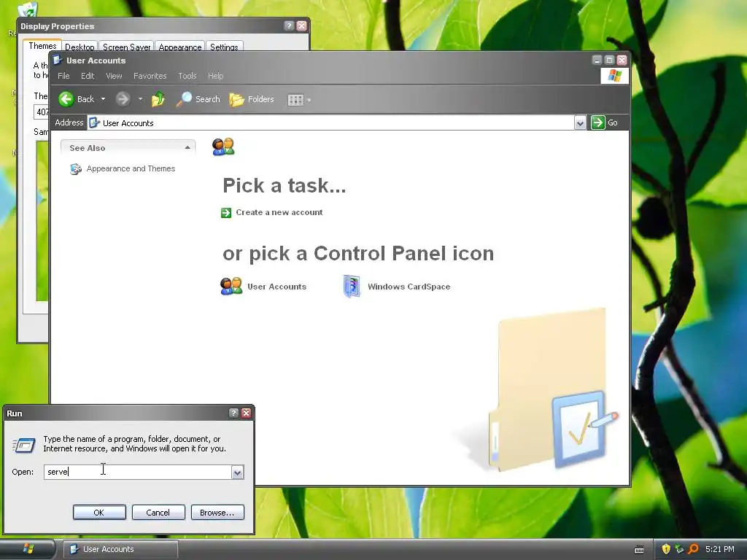Click Create a new account link

(279, 212)
